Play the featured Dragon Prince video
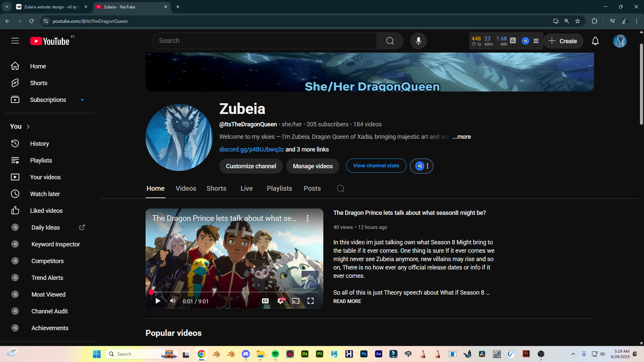 coord(158,301)
